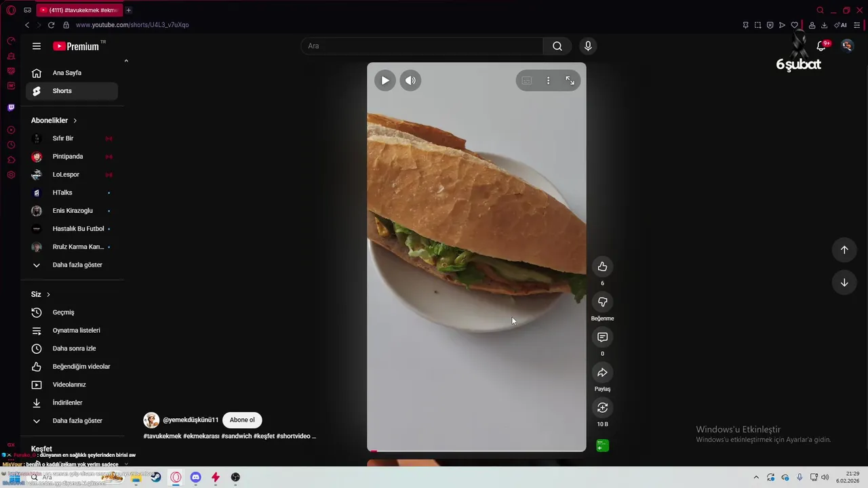Open GX Control speedometer icon in sidebar

pos(11,41)
